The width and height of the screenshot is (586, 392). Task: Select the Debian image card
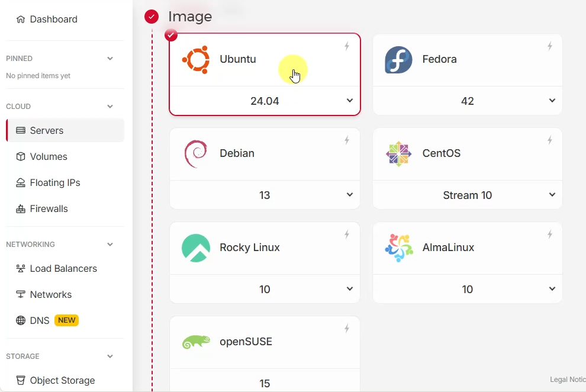(x=265, y=153)
